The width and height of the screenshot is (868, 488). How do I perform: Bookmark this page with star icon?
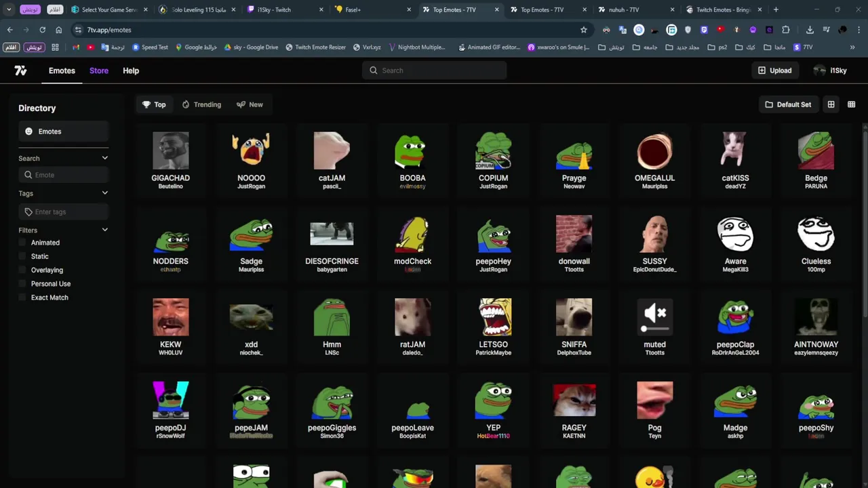583,30
